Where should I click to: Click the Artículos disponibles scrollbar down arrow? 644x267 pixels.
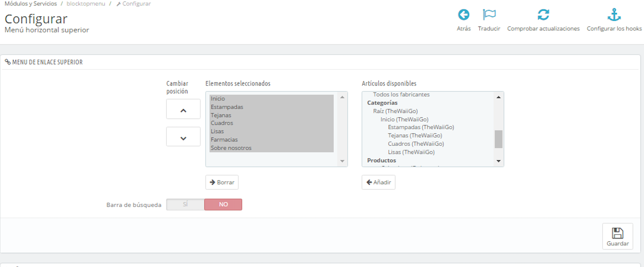[x=499, y=161]
